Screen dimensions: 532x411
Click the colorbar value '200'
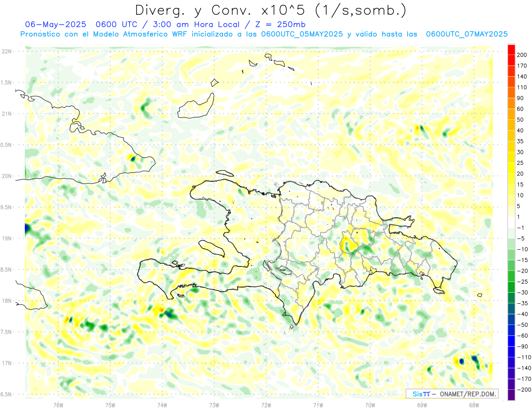523,55
